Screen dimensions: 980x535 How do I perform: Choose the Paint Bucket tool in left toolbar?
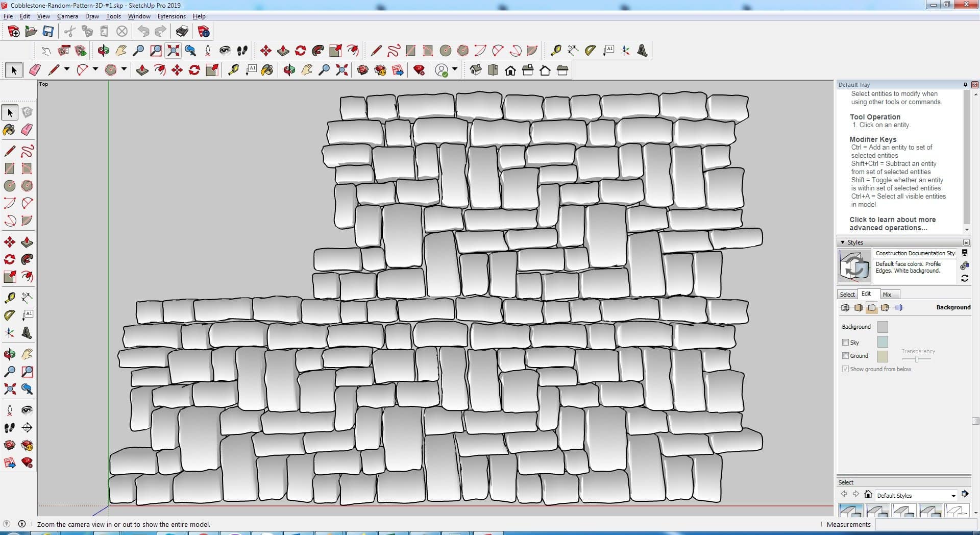click(x=9, y=130)
